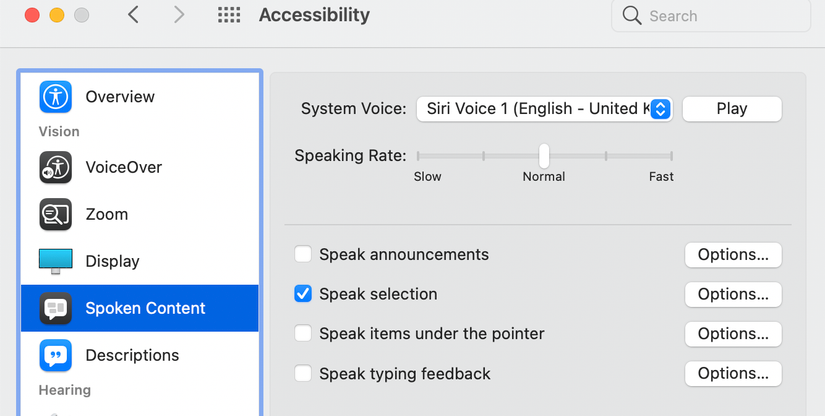
Task: Select Overview in the sidebar
Action: click(139, 97)
